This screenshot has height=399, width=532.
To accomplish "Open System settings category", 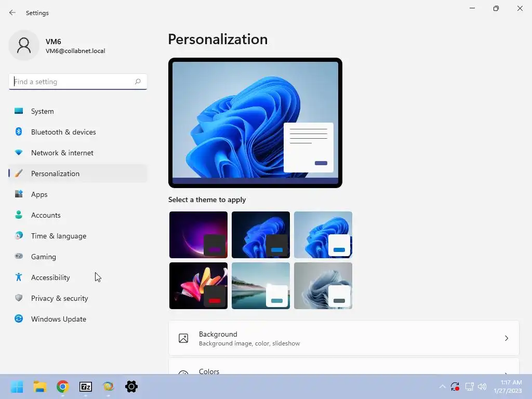I will [x=78, y=111].
